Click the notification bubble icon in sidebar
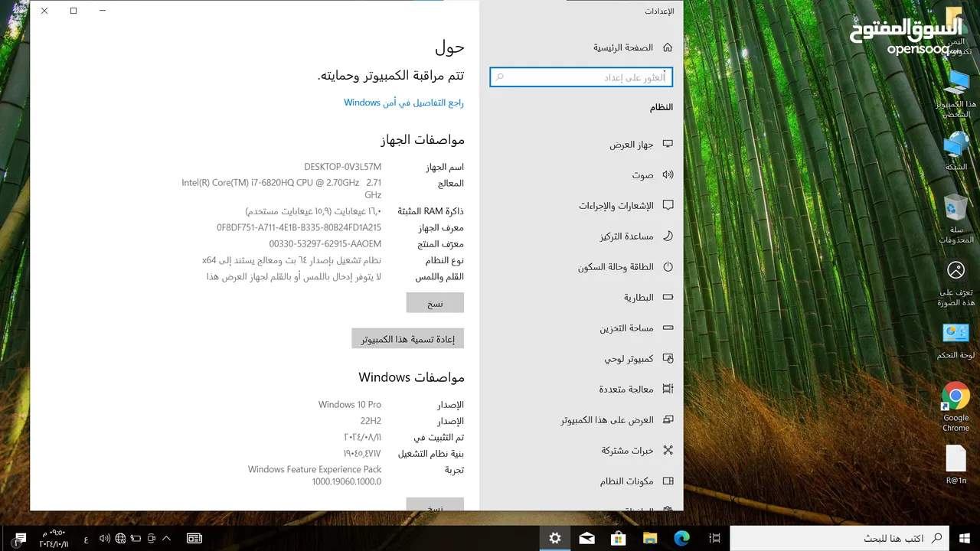 668,205
